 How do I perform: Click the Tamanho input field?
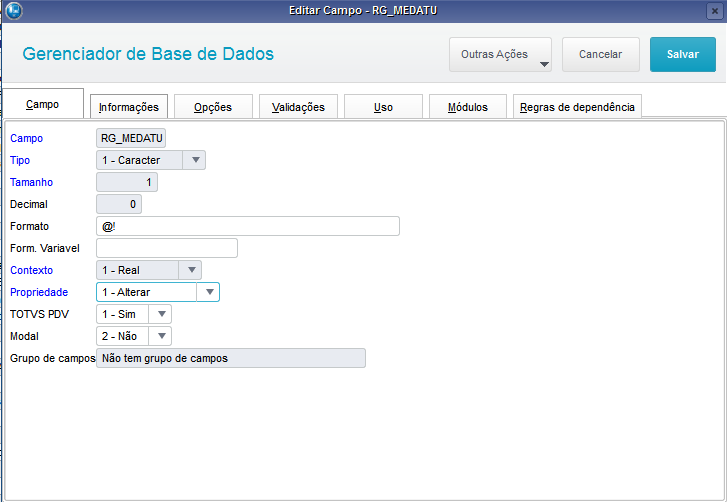click(x=127, y=182)
